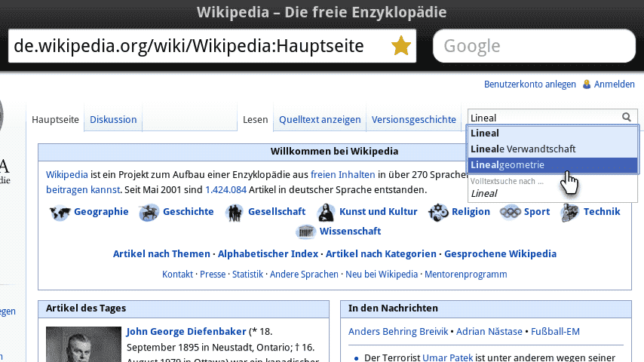Screen dimensions: 644x362
Task: Open 'Gesprochene Wikipedia' link
Action: coord(500,254)
